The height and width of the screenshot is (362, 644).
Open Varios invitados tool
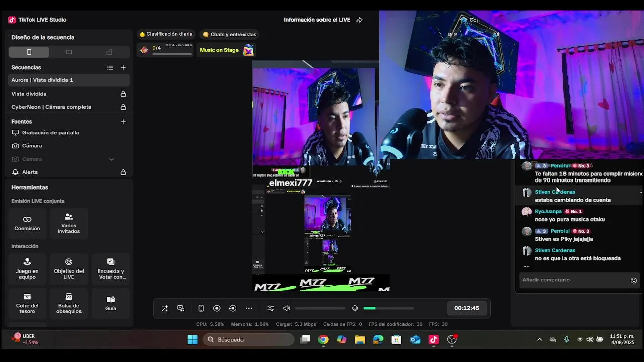pyautogui.click(x=69, y=223)
